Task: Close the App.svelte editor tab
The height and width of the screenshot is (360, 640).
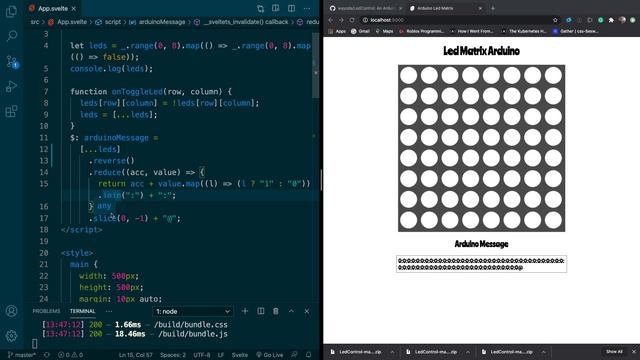Action: click(73, 8)
